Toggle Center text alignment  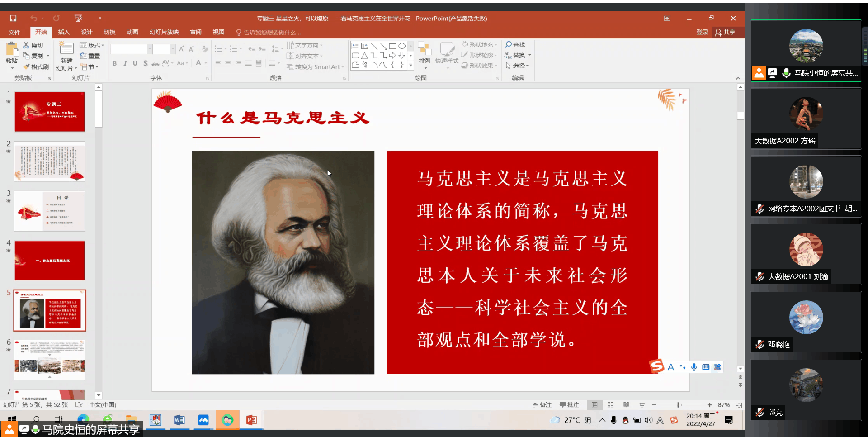(228, 63)
